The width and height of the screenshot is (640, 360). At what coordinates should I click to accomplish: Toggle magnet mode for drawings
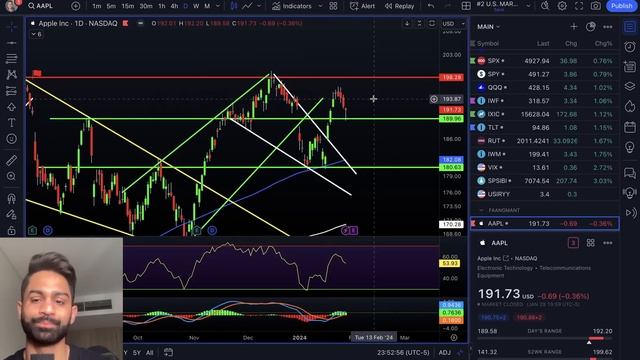coord(11,198)
